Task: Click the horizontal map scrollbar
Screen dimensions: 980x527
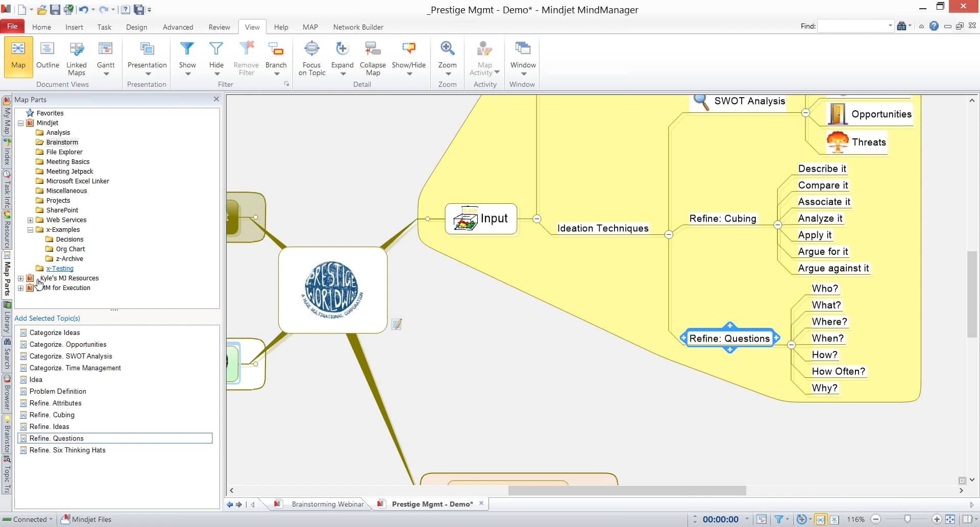Action: (x=627, y=490)
